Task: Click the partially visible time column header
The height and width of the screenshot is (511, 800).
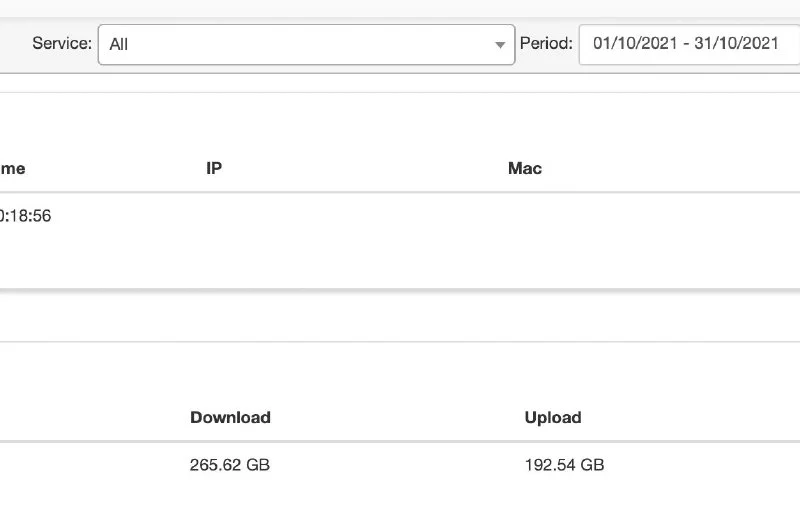Action: point(12,168)
